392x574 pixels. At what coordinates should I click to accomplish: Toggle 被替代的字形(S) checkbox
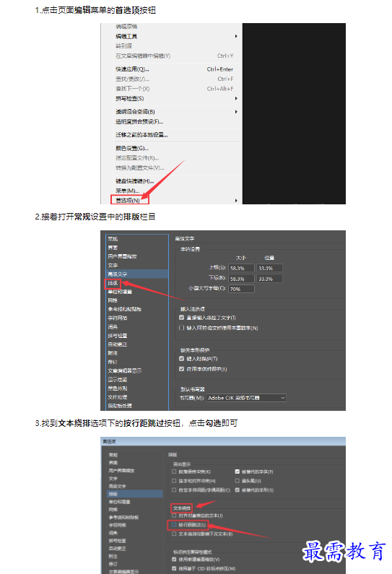click(238, 490)
